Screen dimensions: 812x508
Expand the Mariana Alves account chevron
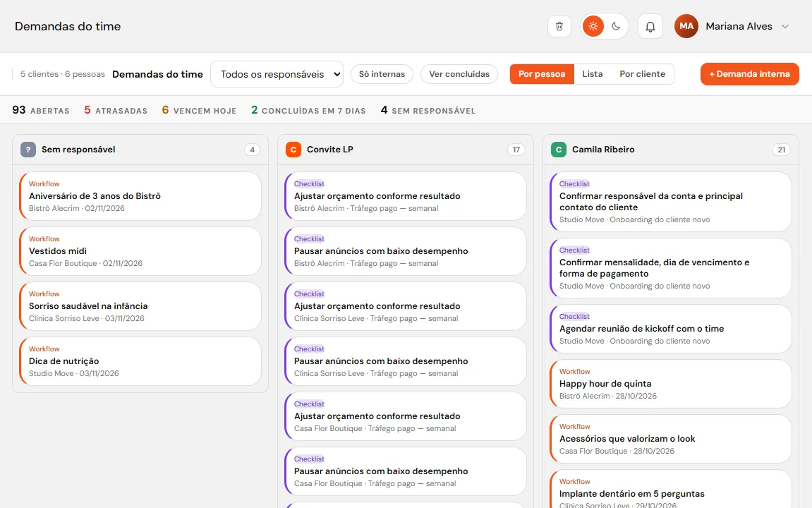785,26
